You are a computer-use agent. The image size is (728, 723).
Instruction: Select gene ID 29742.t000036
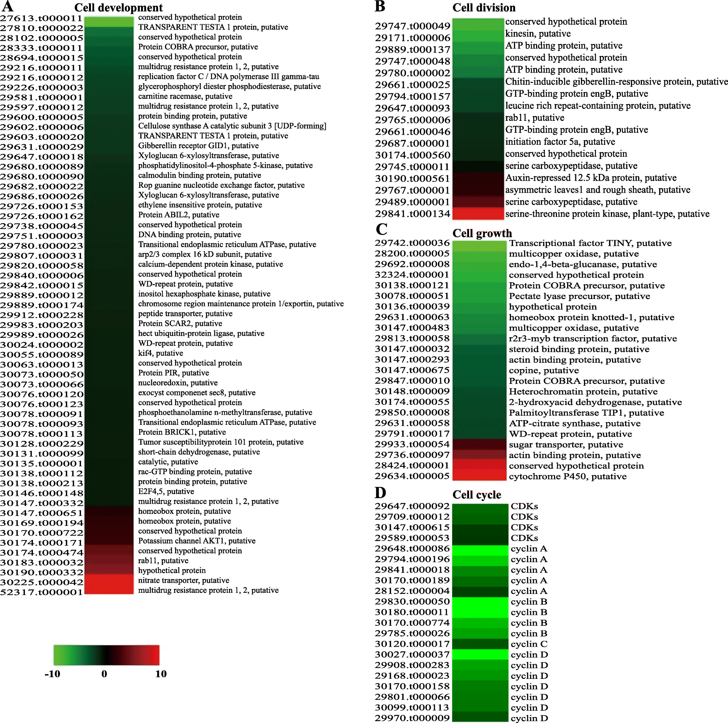(412, 243)
